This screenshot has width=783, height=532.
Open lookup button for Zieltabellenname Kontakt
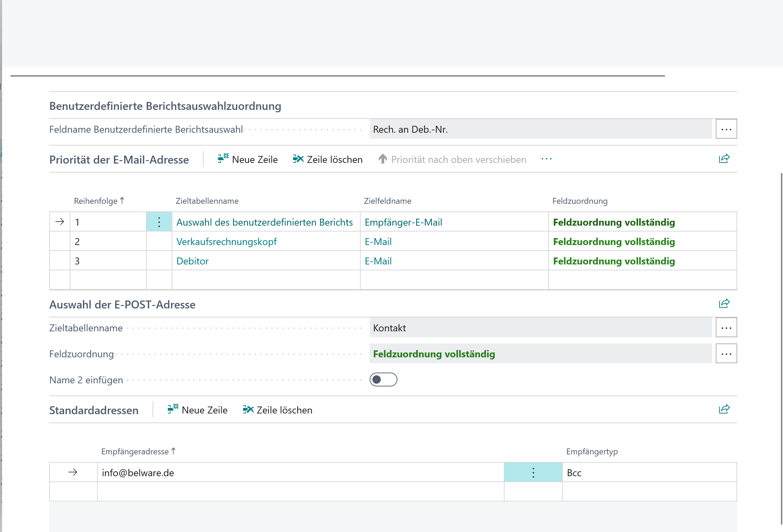coord(726,328)
